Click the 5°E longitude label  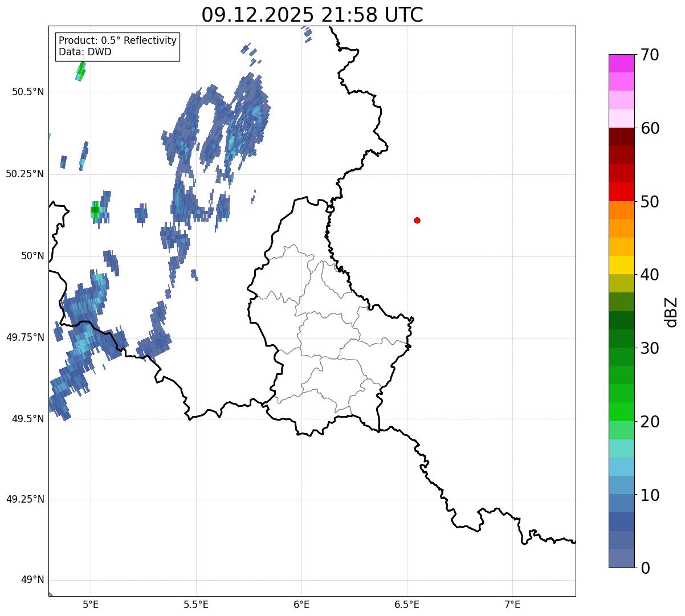pyautogui.click(x=91, y=605)
